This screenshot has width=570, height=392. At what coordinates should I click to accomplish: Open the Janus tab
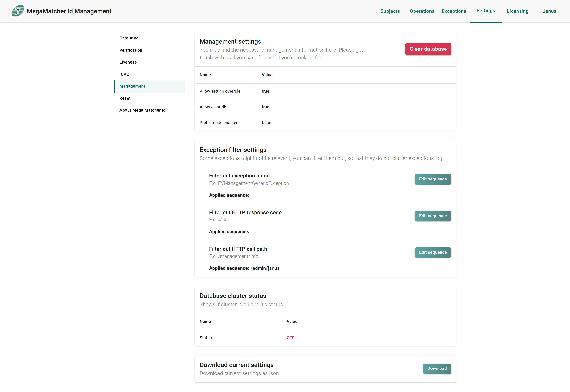coord(549,11)
